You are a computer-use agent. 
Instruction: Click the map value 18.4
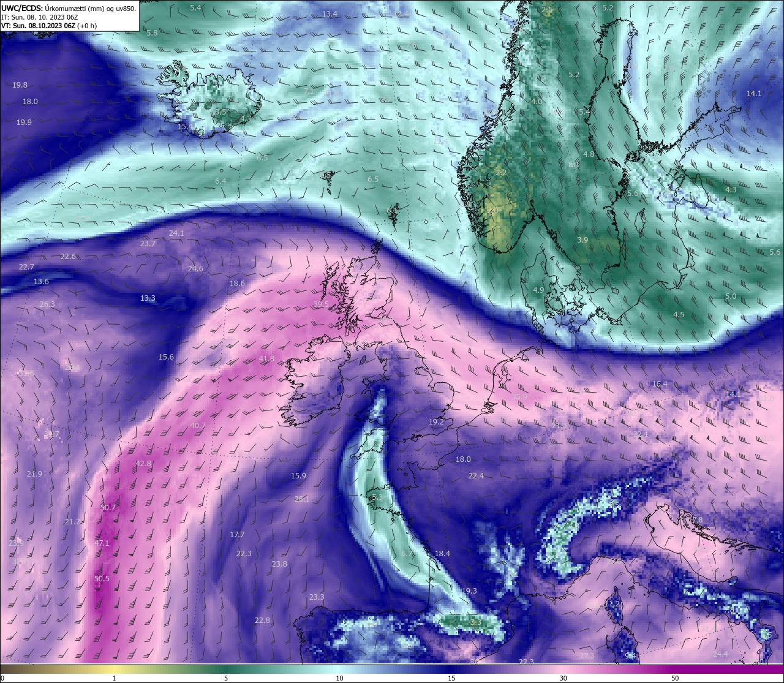click(x=442, y=554)
